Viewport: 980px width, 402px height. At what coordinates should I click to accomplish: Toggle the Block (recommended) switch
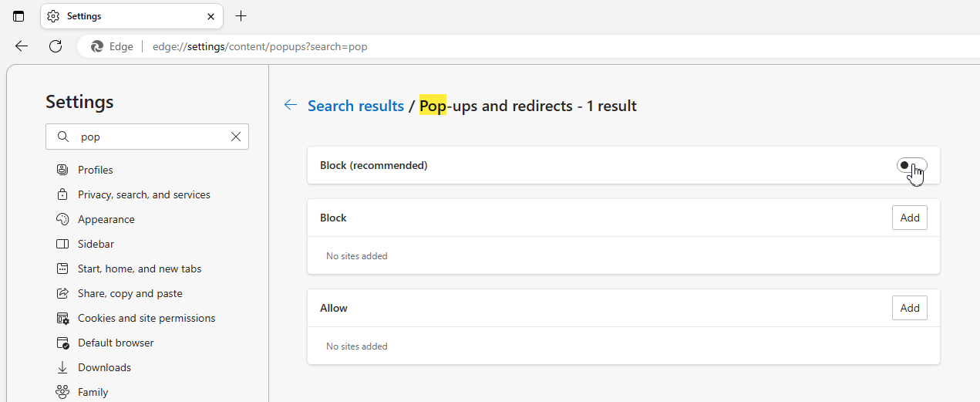coord(911,165)
